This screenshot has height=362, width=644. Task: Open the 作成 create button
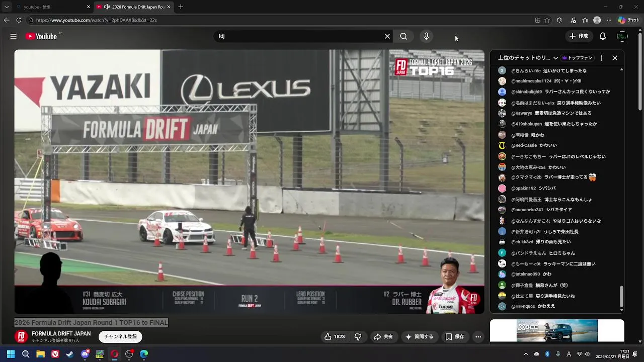[x=579, y=36]
